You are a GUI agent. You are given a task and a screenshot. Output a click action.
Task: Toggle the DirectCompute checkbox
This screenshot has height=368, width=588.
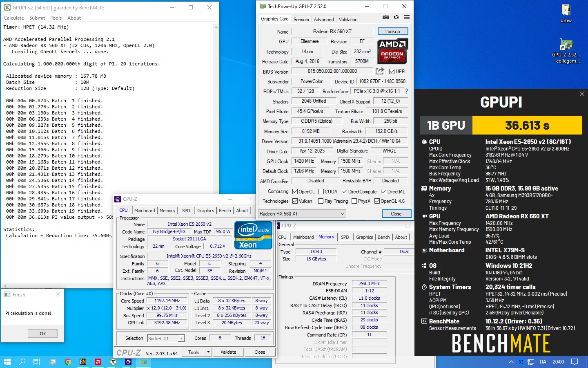click(x=344, y=191)
